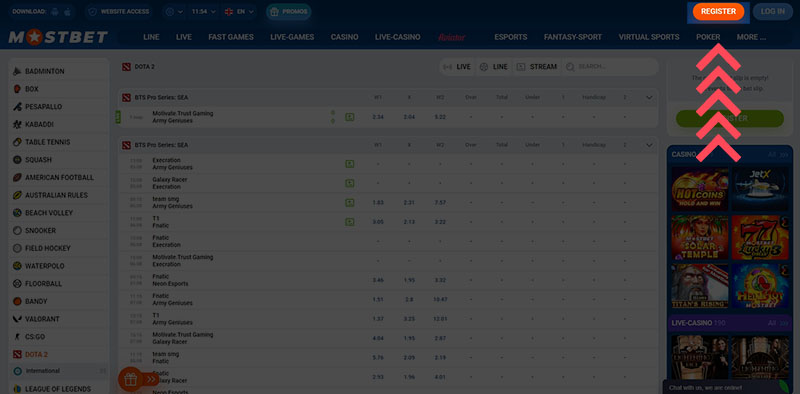This screenshot has width=800, height=394.
Task: Open the odds format settings dropdown
Action: coord(174,12)
